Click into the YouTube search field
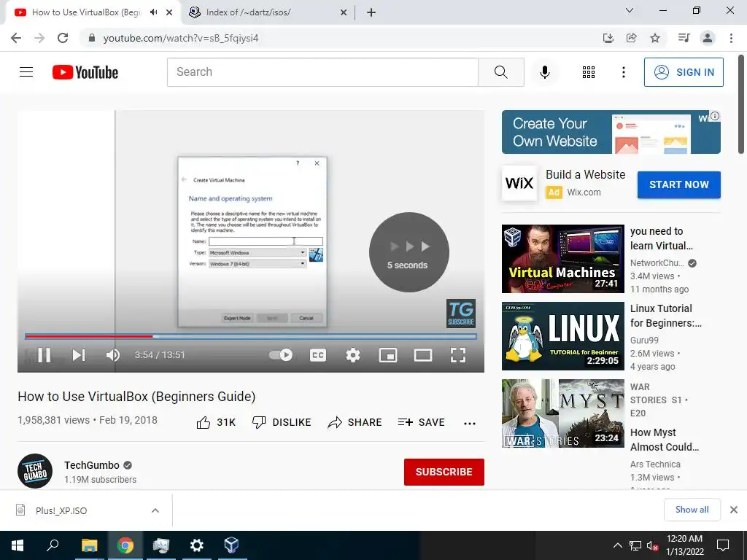 pyautogui.click(x=322, y=72)
